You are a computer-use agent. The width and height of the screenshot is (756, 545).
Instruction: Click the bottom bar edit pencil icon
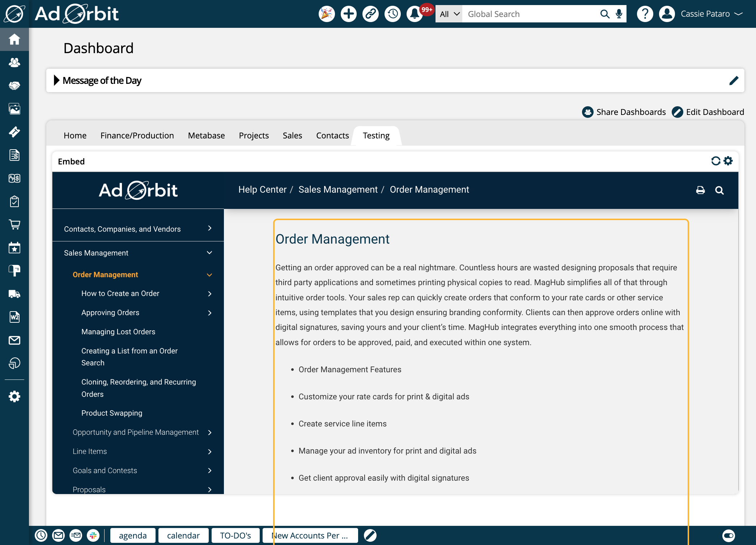pyautogui.click(x=370, y=535)
